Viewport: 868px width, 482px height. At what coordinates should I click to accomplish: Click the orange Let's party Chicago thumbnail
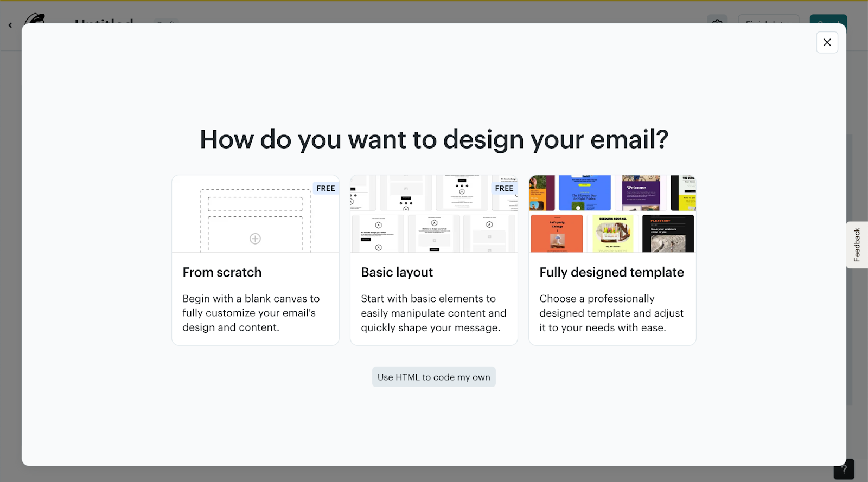point(557,233)
